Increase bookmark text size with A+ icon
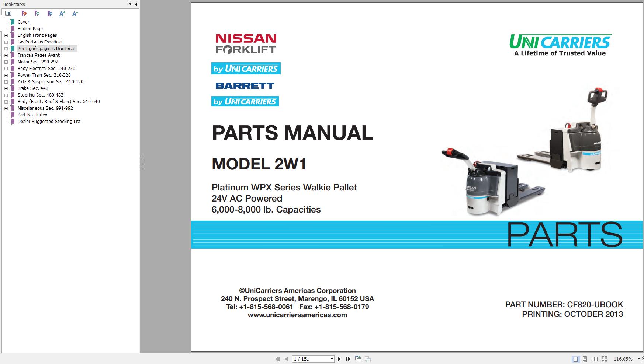The width and height of the screenshot is (644, 364). 62,14
